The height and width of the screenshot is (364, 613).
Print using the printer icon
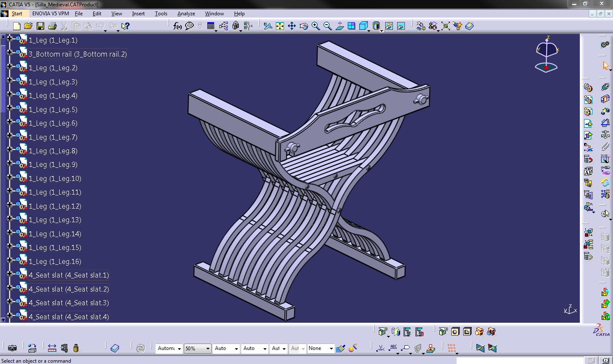click(x=52, y=26)
